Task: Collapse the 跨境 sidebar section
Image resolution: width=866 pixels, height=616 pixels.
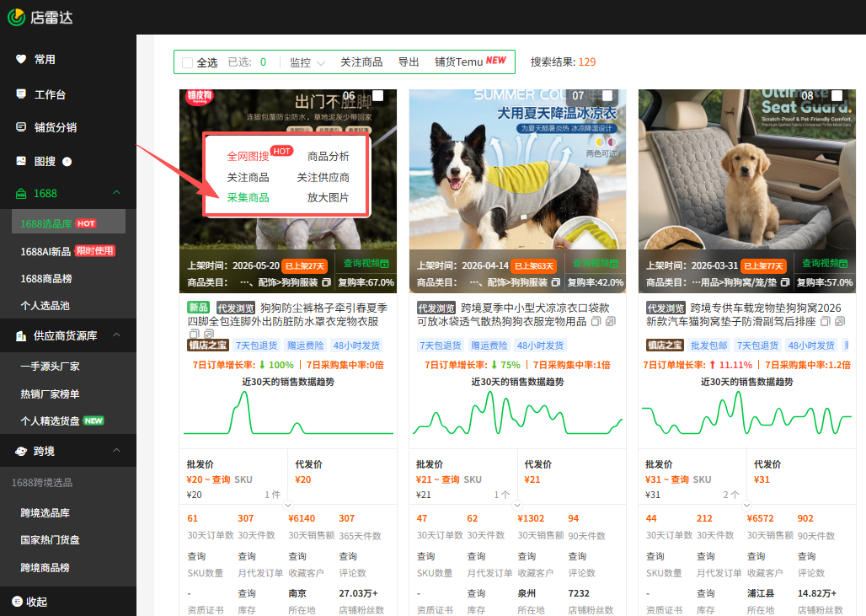Action: (116, 450)
